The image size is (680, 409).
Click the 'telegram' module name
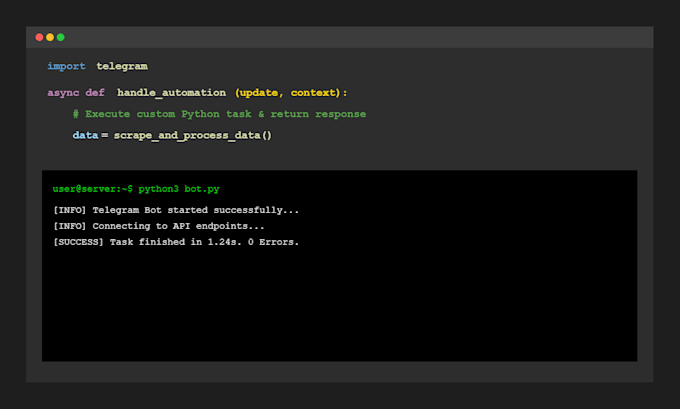point(122,66)
